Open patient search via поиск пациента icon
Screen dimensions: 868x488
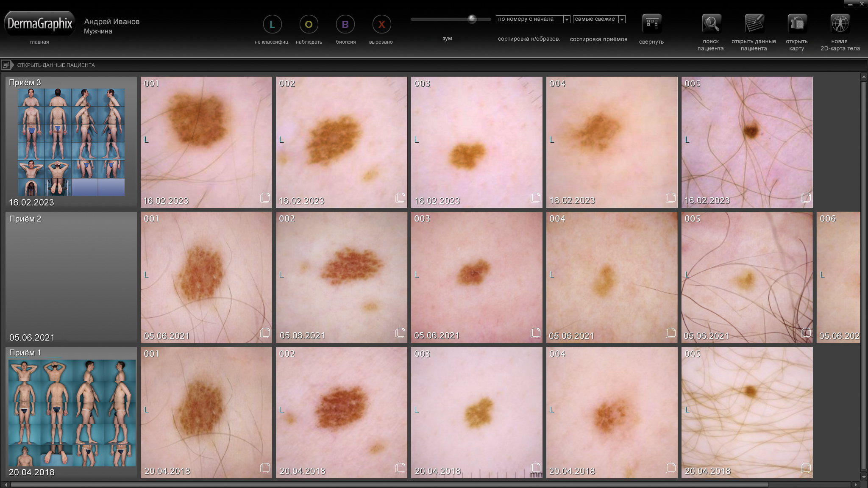pyautogui.click(x=711, y=23)
